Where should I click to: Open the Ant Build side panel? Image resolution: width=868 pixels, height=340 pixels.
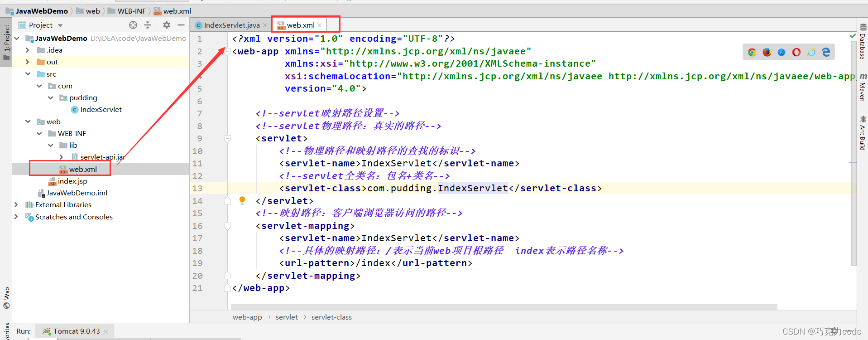tap(863, 133)
